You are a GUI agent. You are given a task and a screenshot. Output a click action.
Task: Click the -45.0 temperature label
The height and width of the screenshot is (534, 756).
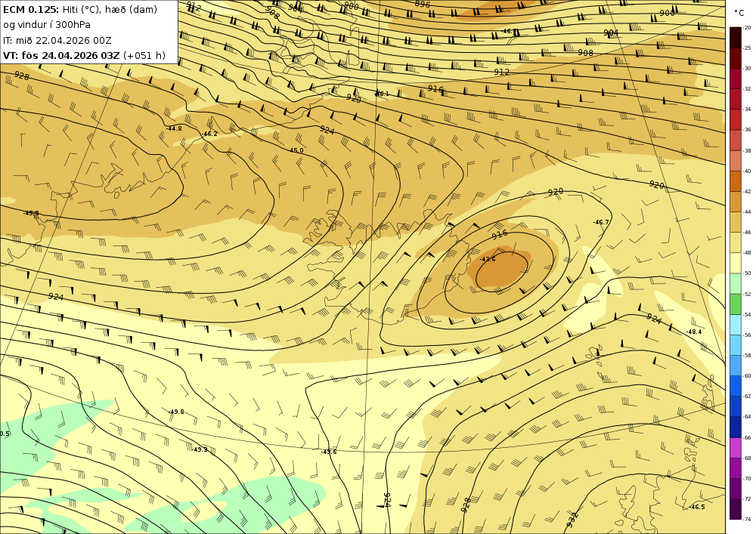296,150
